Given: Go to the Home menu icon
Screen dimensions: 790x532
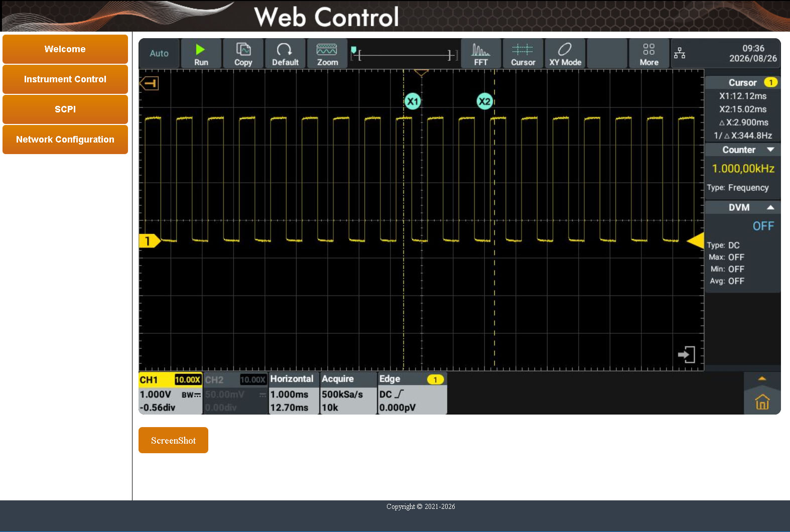Looking at the screenshot, I should (x=762, y=402).
